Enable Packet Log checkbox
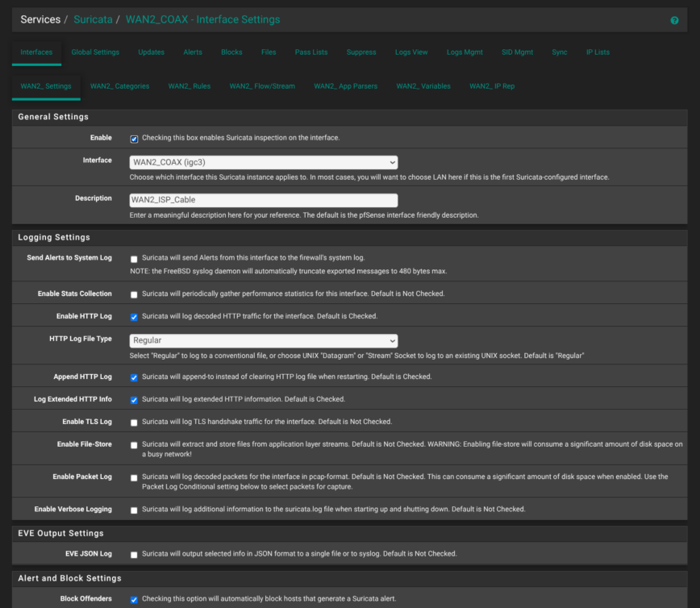This screenshot has width=700, height=608. click(x=134, y=477)
